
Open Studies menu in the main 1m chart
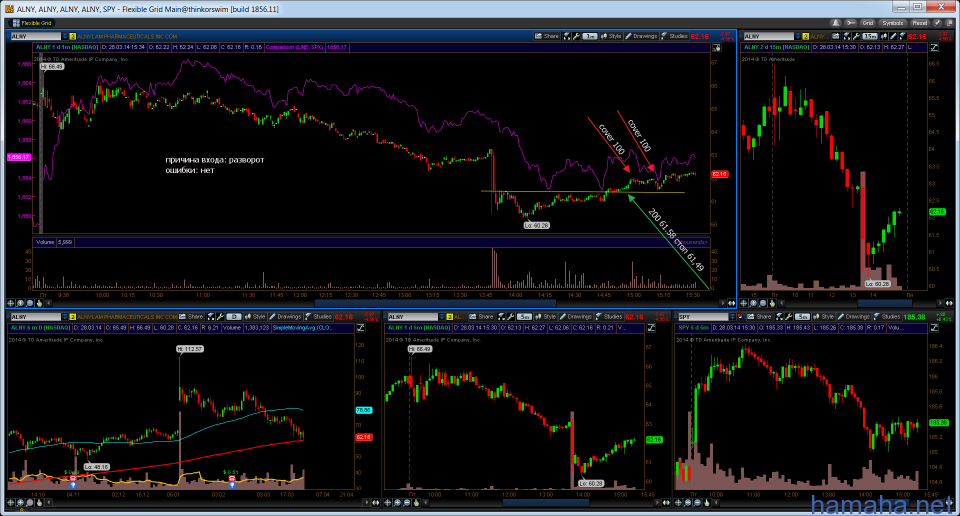point(674,36)
